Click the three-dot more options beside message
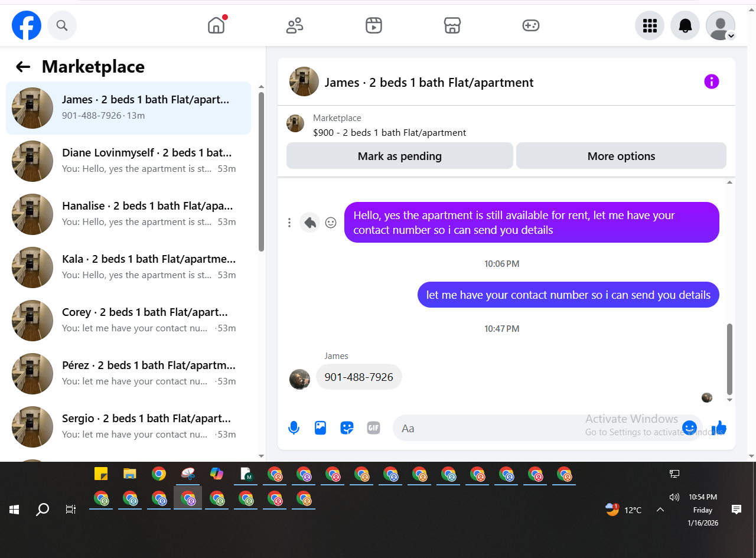 pos(289,223)
